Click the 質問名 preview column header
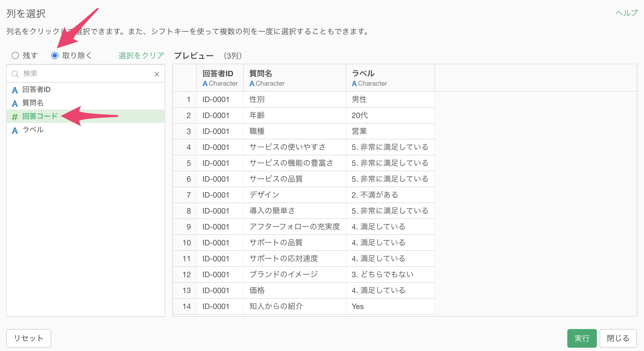The image size is (644, 351). pos(261,74)
